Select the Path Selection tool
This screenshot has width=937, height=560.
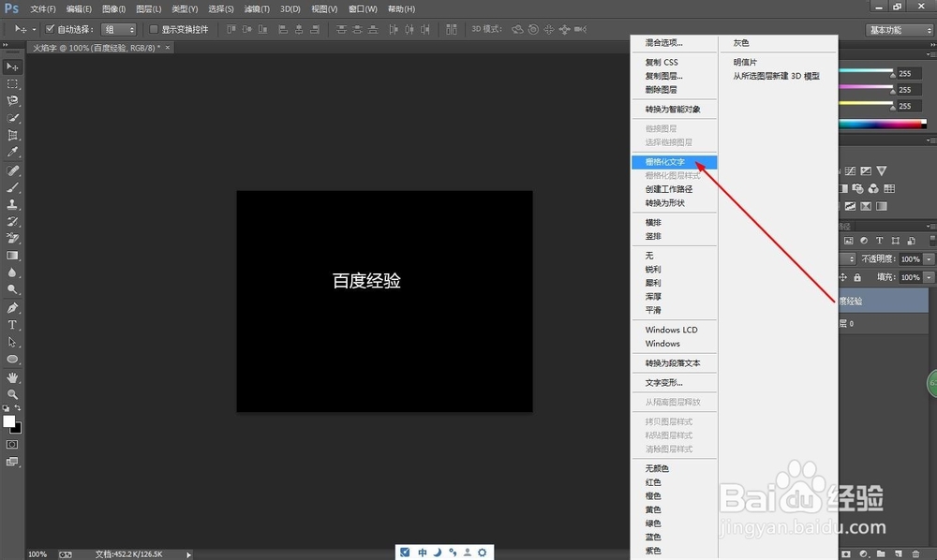[x=12, y=342]
